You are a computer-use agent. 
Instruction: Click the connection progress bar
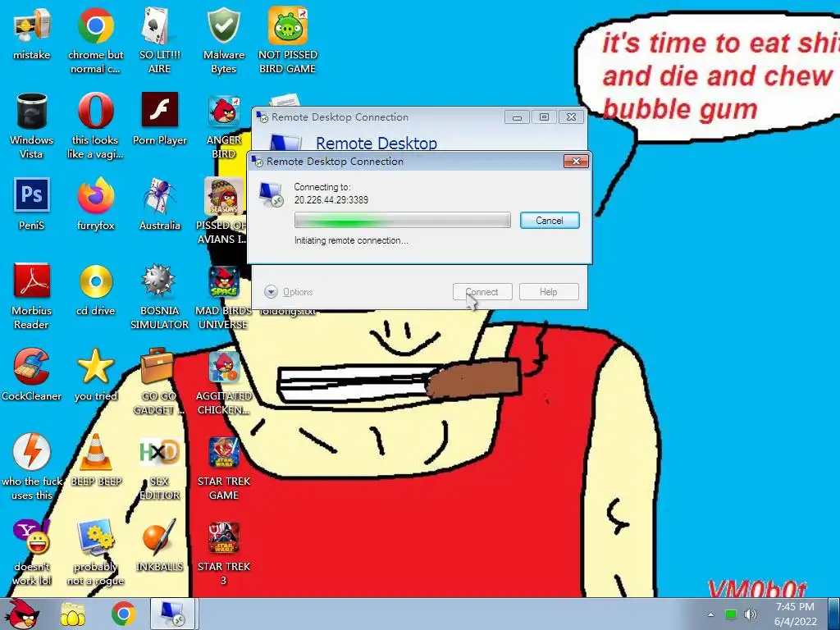pyautogui.click(x=402, y=220)
